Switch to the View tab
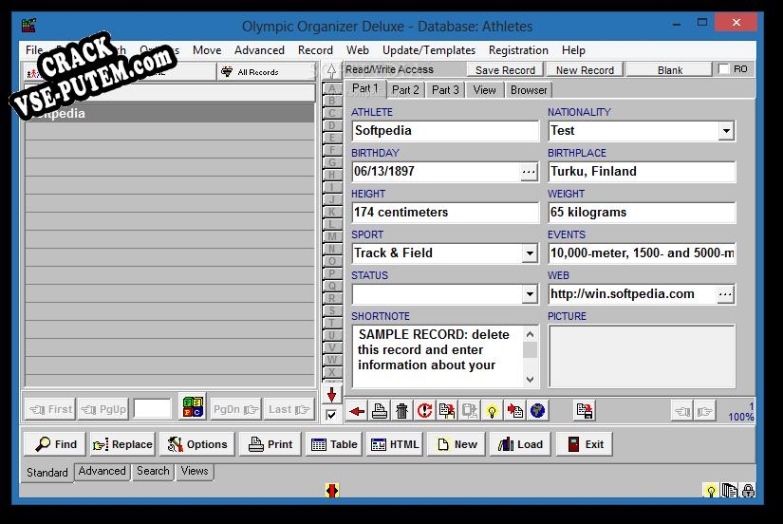Image resolution: width=783 pixels, height=524 pixels. click(x=484, y=90)
